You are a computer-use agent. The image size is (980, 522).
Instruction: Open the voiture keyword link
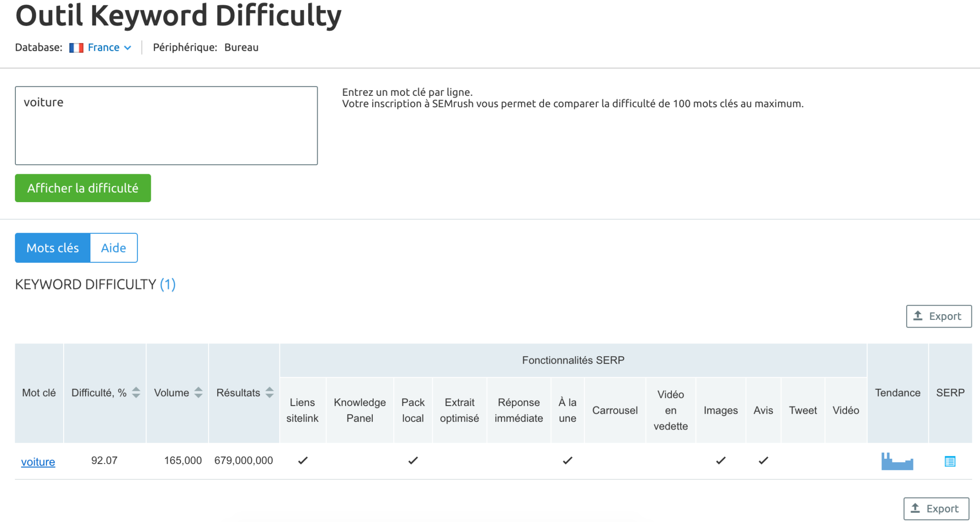tap(38, 462)
